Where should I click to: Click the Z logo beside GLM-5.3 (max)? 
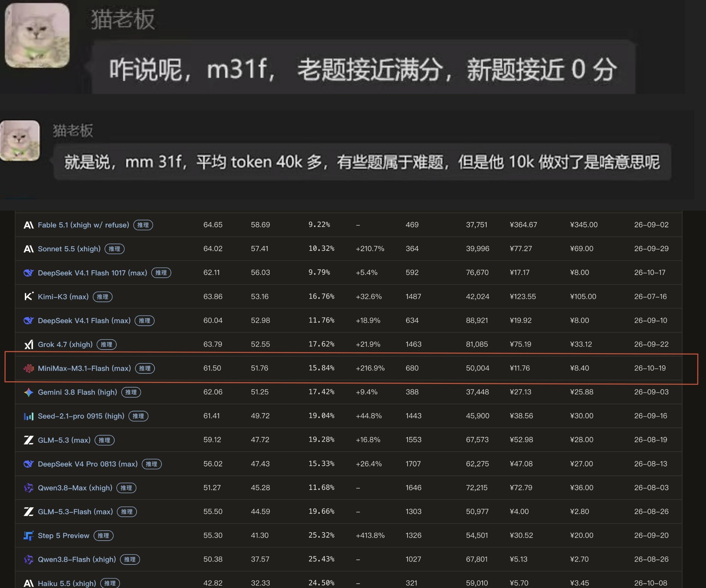[28, 440]
